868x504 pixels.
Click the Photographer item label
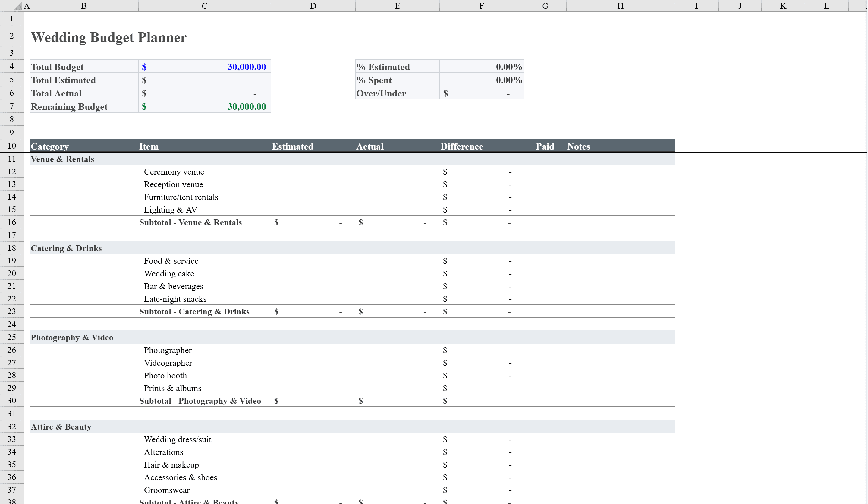pyautogui.click(x=168, y=350)
